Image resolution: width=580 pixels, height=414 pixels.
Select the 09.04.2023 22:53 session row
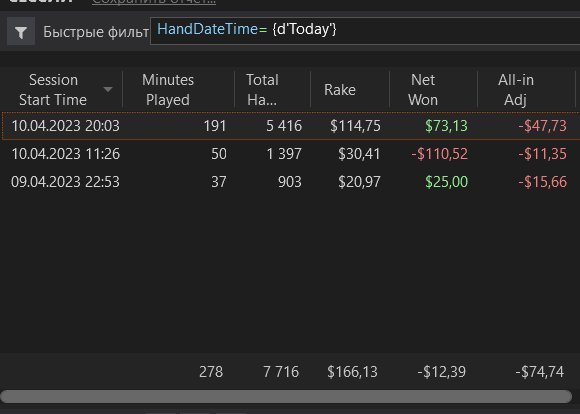click(x=290, y=182)
